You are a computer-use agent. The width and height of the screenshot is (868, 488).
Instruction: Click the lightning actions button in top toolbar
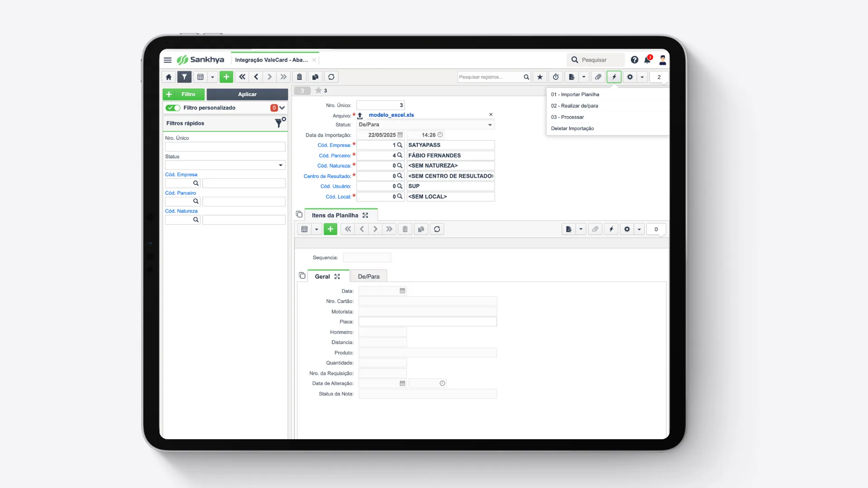(614, 77)
